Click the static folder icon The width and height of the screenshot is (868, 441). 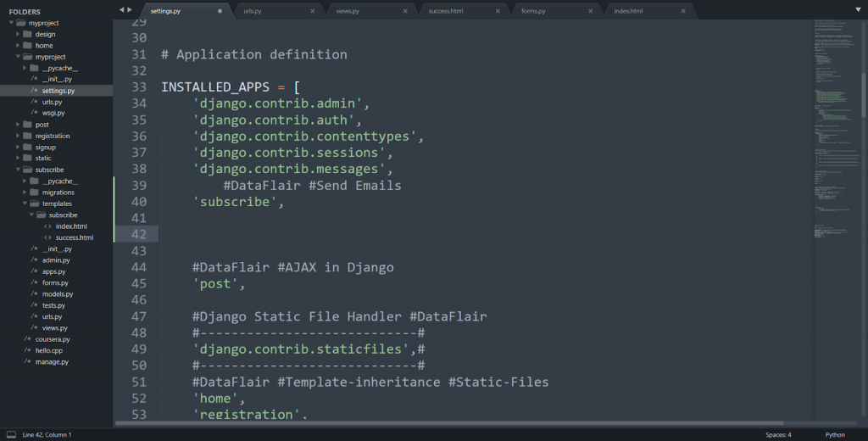pyautogui.click(x=27, y=159)
